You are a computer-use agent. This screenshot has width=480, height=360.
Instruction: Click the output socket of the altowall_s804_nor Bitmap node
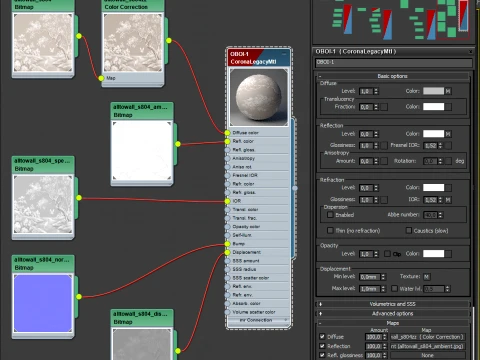[79, 296]
